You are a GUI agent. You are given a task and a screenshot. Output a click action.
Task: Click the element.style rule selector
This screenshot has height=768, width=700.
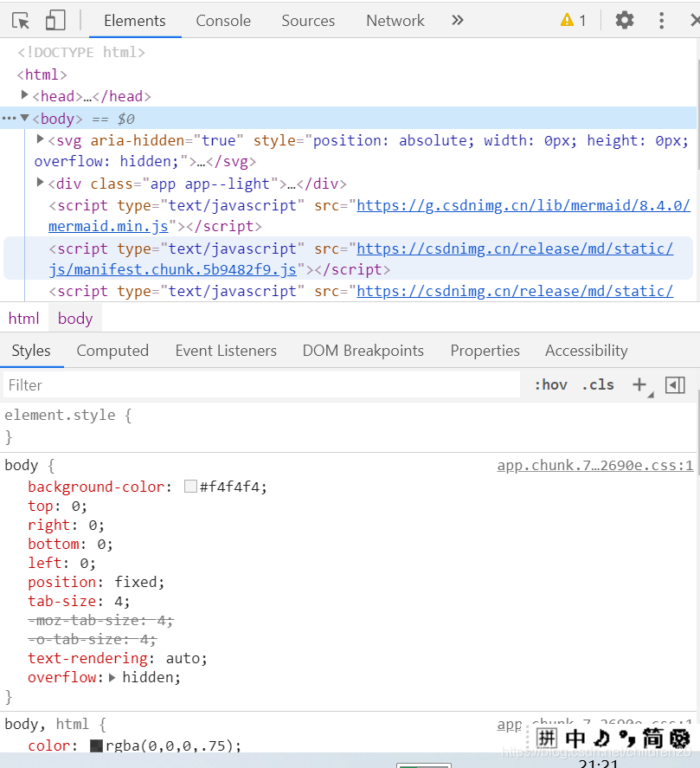click(60, 415)
